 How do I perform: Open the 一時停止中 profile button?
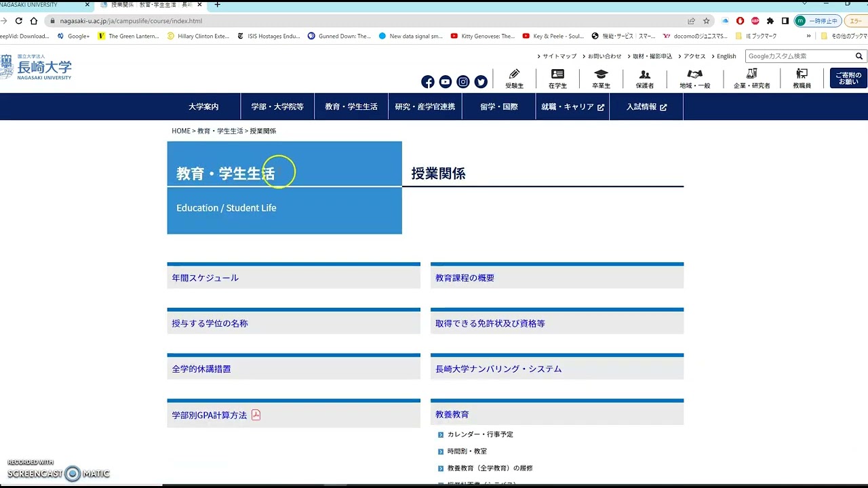tap(818, 21)
